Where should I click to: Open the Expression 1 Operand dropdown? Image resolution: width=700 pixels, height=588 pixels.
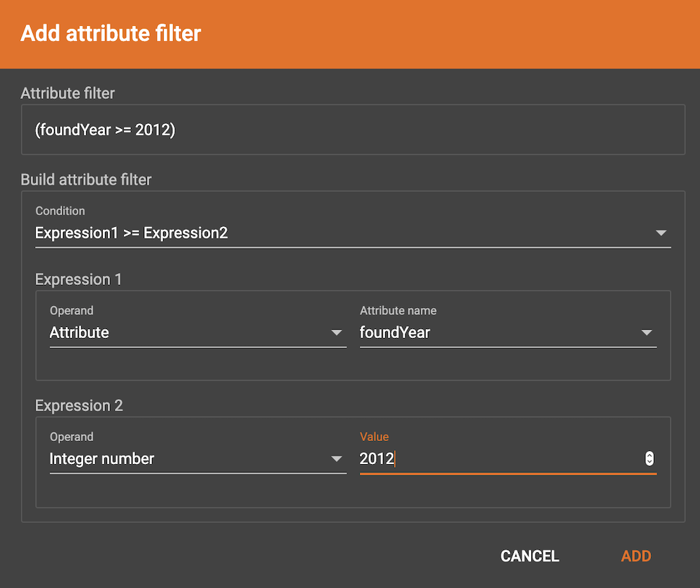pyautogui.click(x=196, y=333)
